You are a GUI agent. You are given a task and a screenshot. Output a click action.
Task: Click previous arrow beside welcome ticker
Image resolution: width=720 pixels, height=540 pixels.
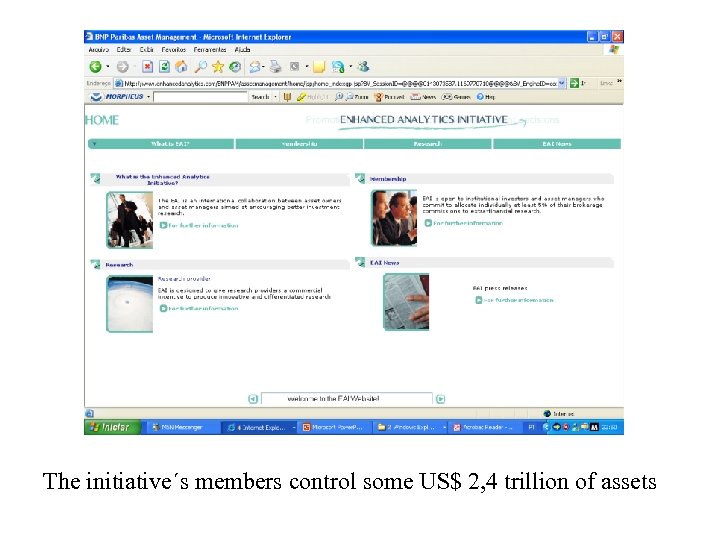coord(253,399)
